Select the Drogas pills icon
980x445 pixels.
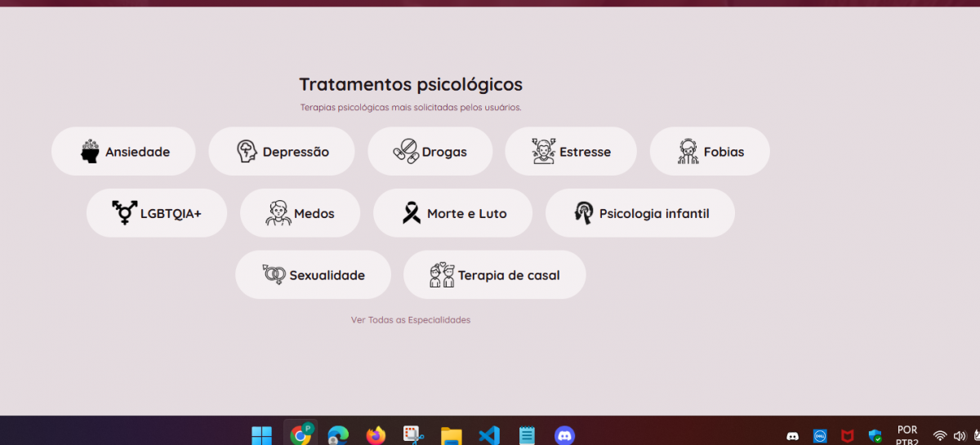[x=406, y=151]
